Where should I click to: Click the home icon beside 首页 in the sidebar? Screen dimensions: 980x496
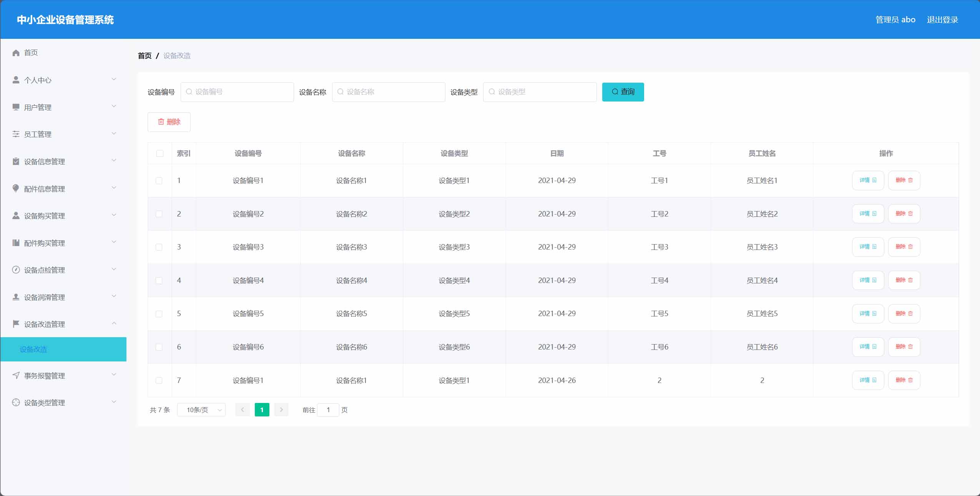tap(16, 53)
